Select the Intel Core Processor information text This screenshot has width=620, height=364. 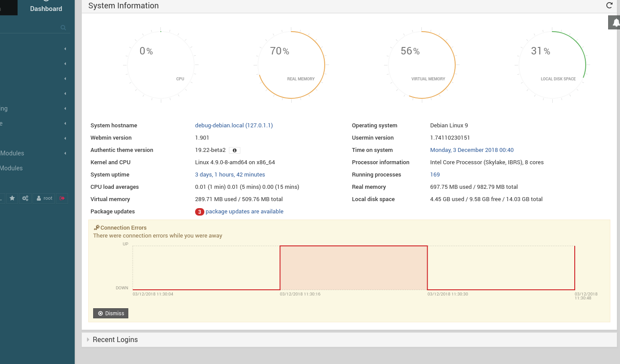[x=487, y=162]
